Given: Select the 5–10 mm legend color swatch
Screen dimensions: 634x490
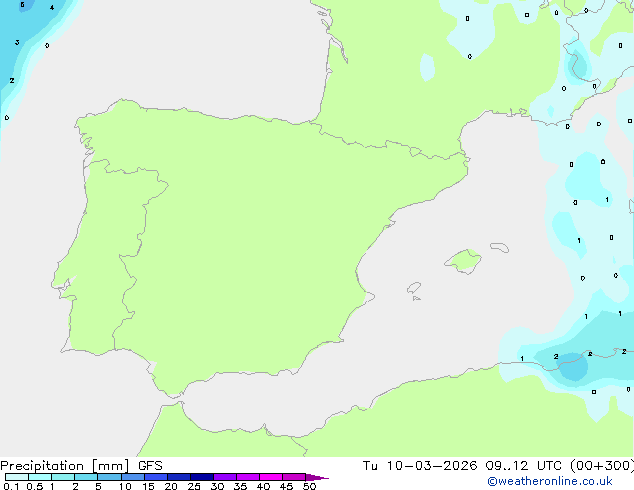Looking at the screenshot, I should 109,477.
